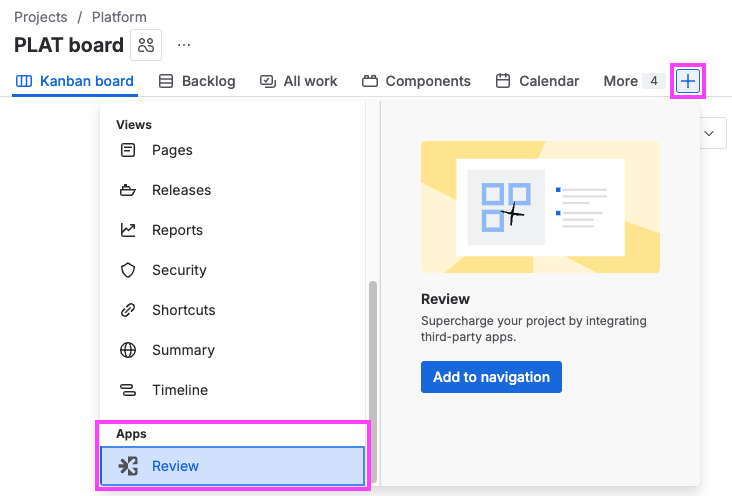This screenshot has width=732, height=496.
Task: Click the plus icon to add view
Action: click(x=688, y=81)
